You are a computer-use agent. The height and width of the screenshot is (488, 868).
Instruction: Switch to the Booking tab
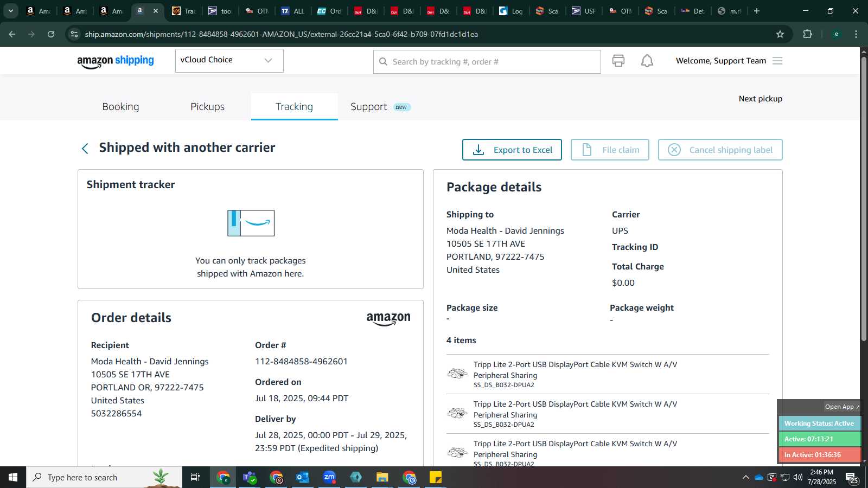(x=120, y=106)
